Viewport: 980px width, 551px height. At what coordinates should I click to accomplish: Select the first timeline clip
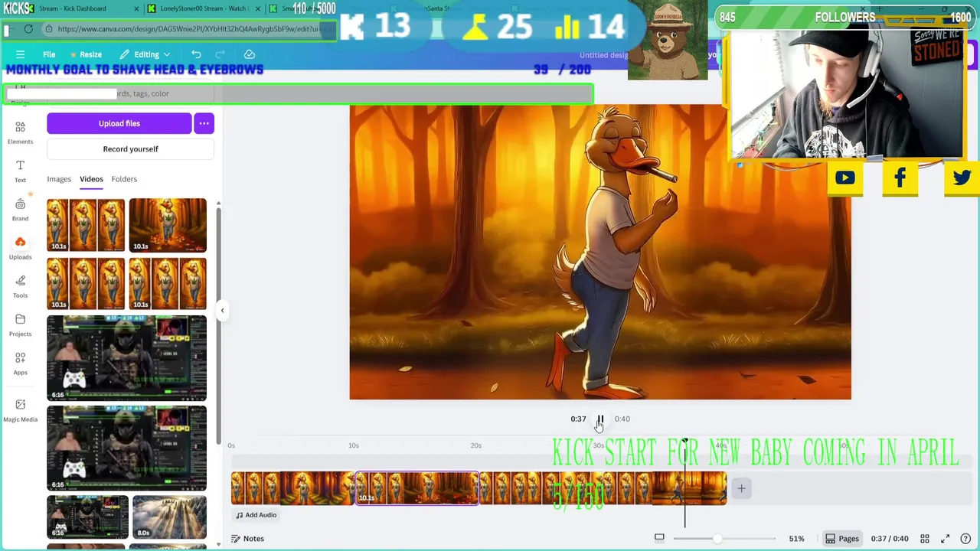[x=293, y=489]
